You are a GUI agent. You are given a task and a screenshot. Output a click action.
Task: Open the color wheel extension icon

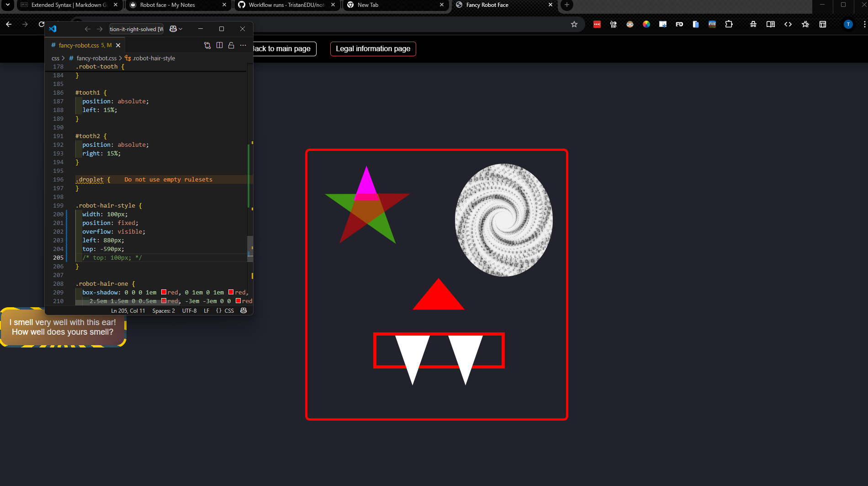(x=646, y=24)
